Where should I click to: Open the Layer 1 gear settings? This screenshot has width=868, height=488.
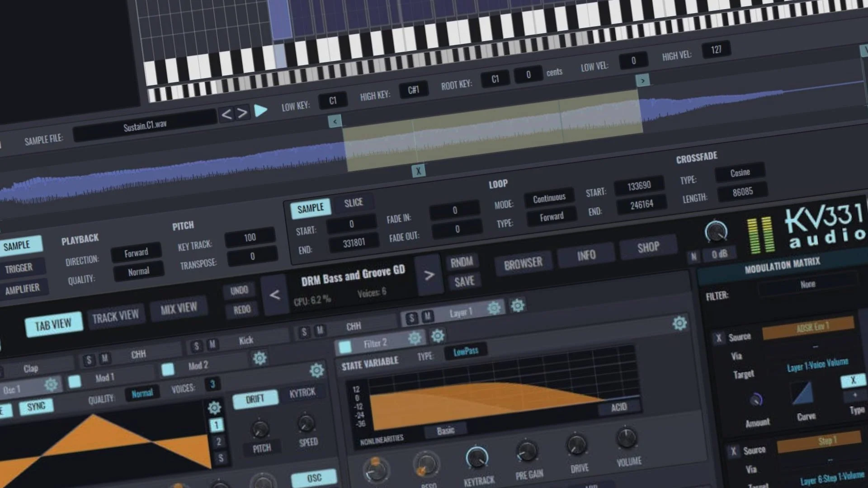point(494,308)
